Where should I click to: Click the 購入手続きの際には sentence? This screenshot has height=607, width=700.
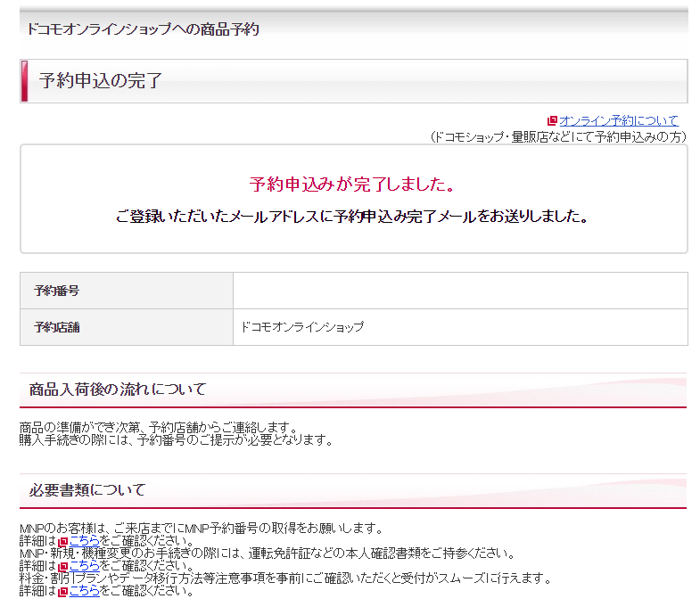177,440
